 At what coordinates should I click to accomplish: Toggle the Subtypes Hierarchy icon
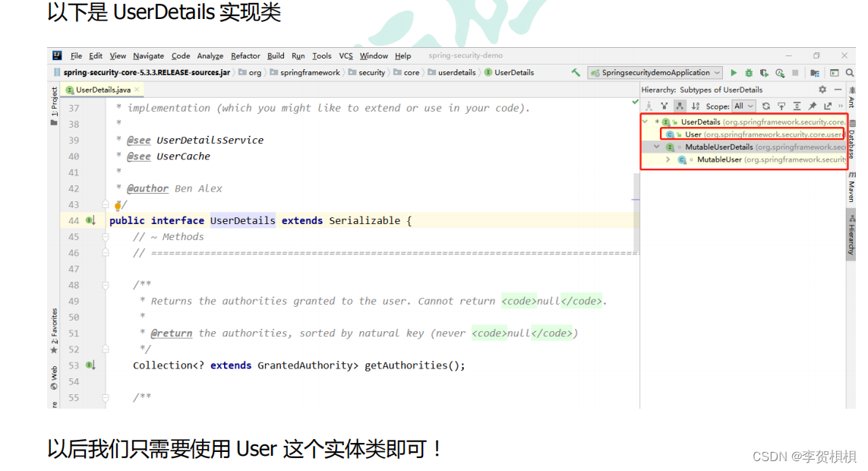click(680, 106)
